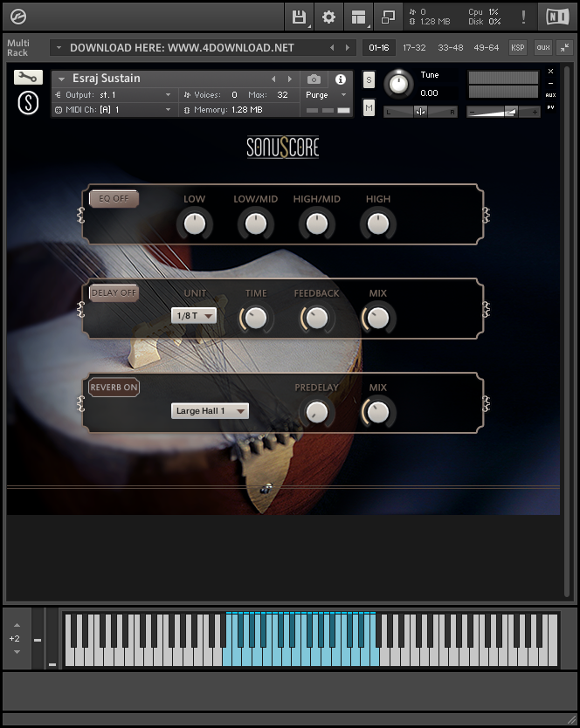Go to next multi rack arrow
The image size is (580, 728).
(x=347, y=47)
